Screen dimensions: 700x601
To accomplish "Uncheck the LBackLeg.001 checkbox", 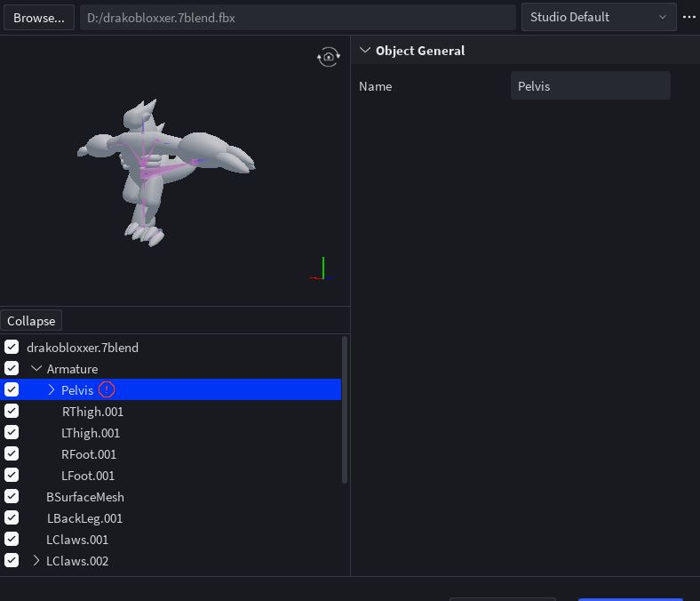I will point(12,517).
